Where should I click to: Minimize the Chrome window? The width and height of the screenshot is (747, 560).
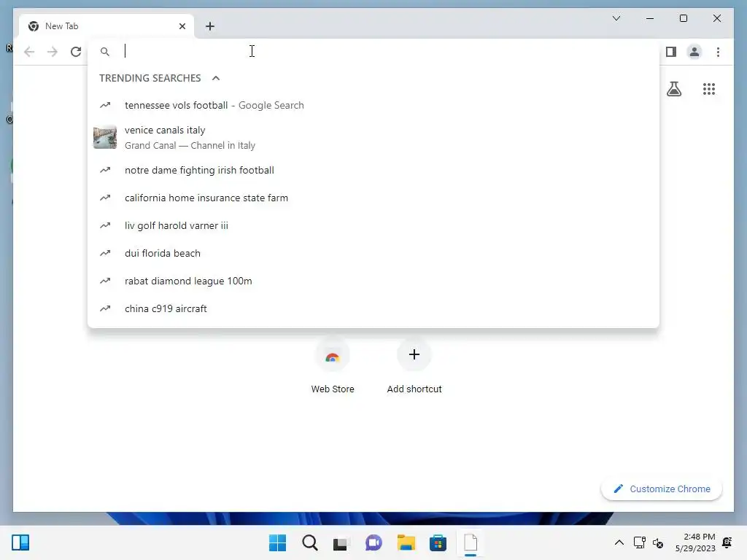point(650,18)
